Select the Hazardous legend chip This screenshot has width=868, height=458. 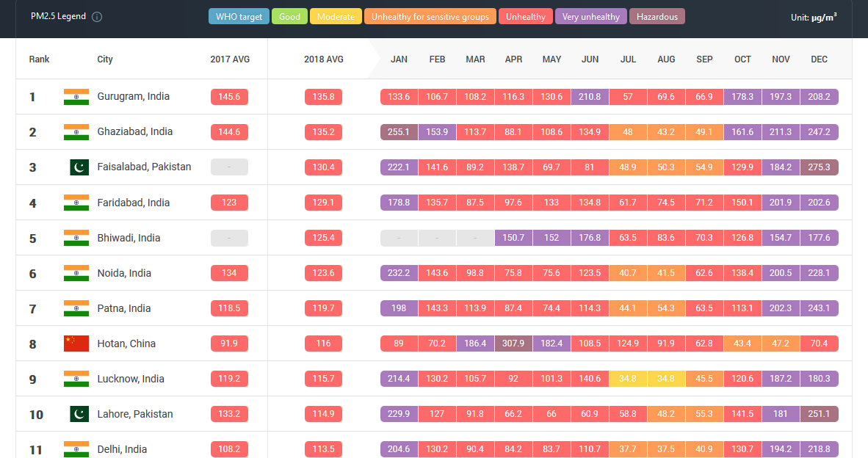pyautogui.click(x=657, y=17)
